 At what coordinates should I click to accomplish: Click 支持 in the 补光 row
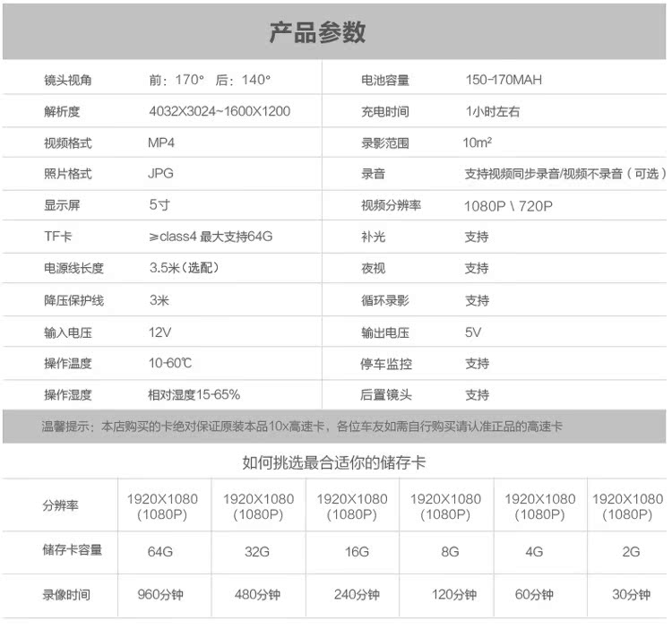click(x=477, y=237)
